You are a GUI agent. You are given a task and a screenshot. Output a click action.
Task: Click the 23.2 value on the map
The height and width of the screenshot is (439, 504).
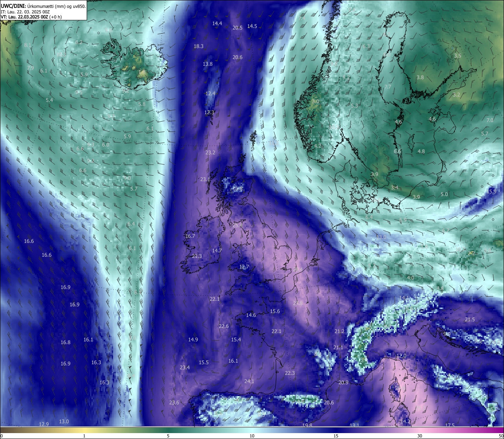[x=210, y=153]
